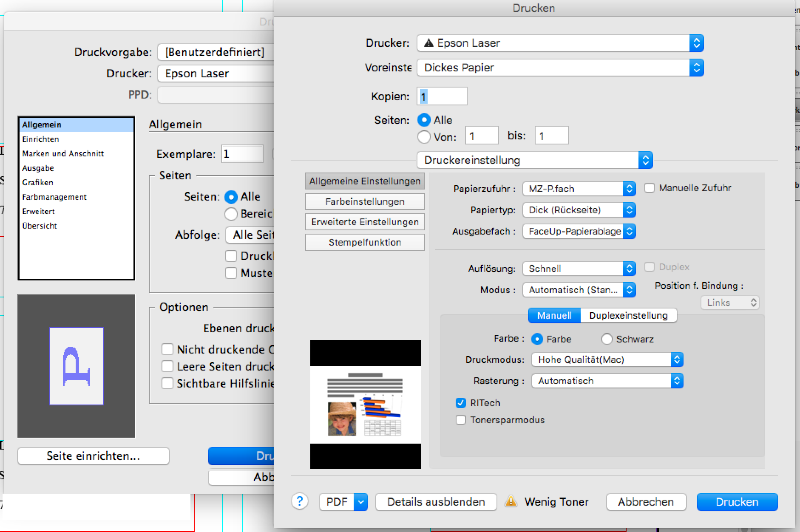The width and height of the screenshot is (800, 532).
Task: Open PDF options dropdown arrow
Action: coord(360,502)
